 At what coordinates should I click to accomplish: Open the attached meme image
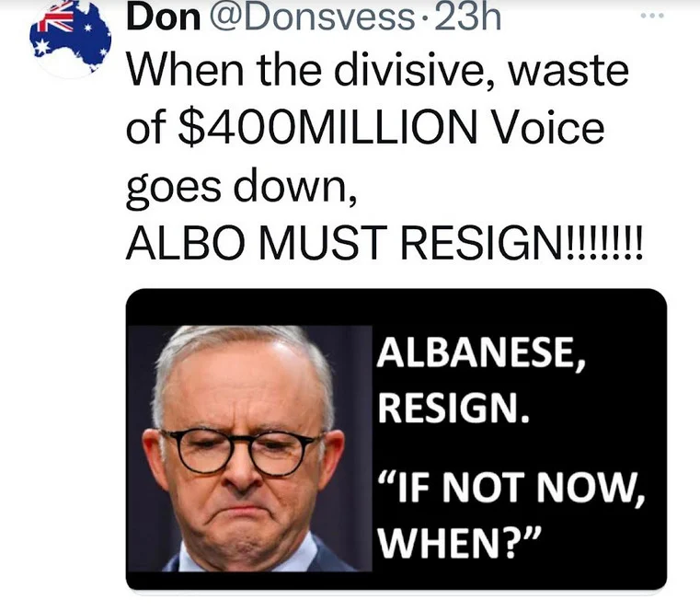396,440
